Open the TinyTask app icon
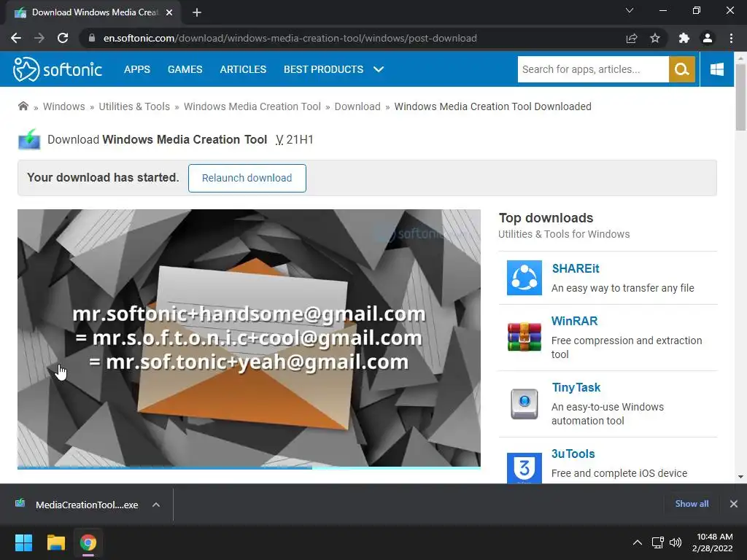The height and width of the screenshot is (560, 747). coord(524,404)
